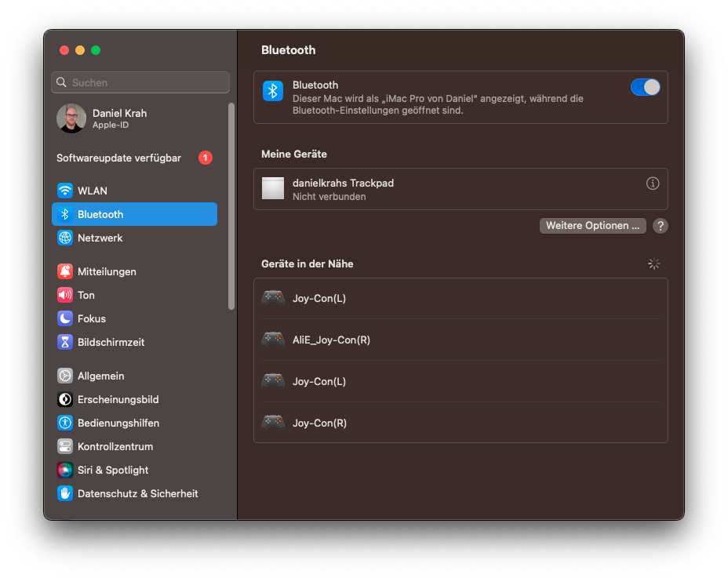Select Fokus in the sidebar
Image resolution: width=728 pixels, height=578 pixels.
(x=134, y=318)
